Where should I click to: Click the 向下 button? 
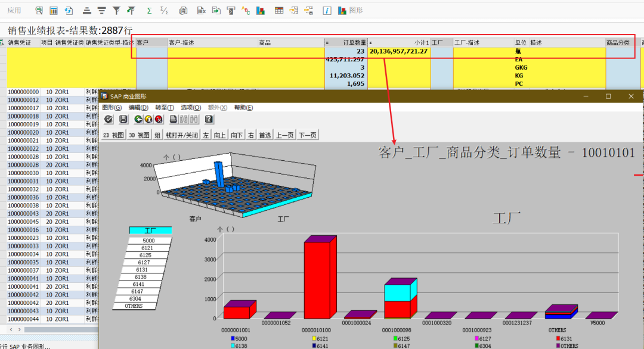pyautogui.click(x=237, y=135)
